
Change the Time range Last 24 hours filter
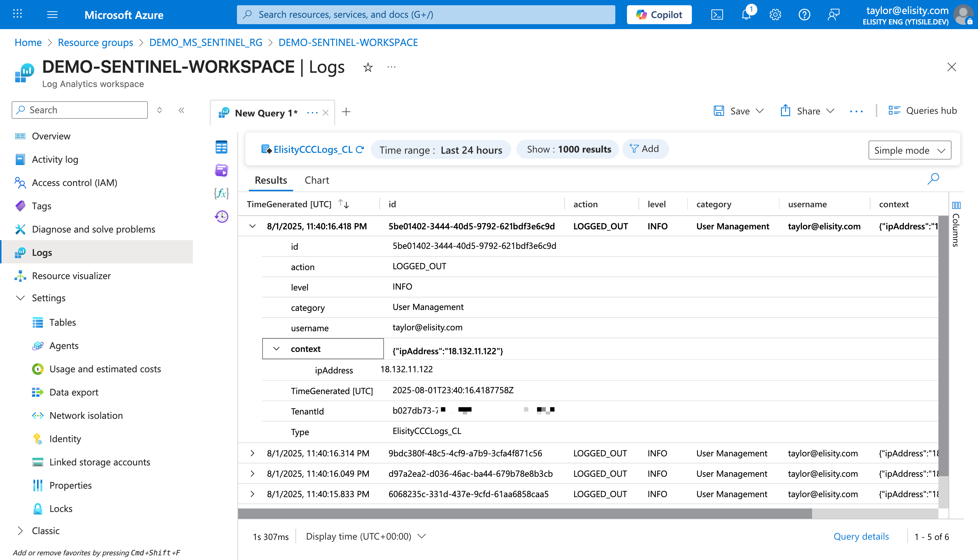click(x=441, y=150)
